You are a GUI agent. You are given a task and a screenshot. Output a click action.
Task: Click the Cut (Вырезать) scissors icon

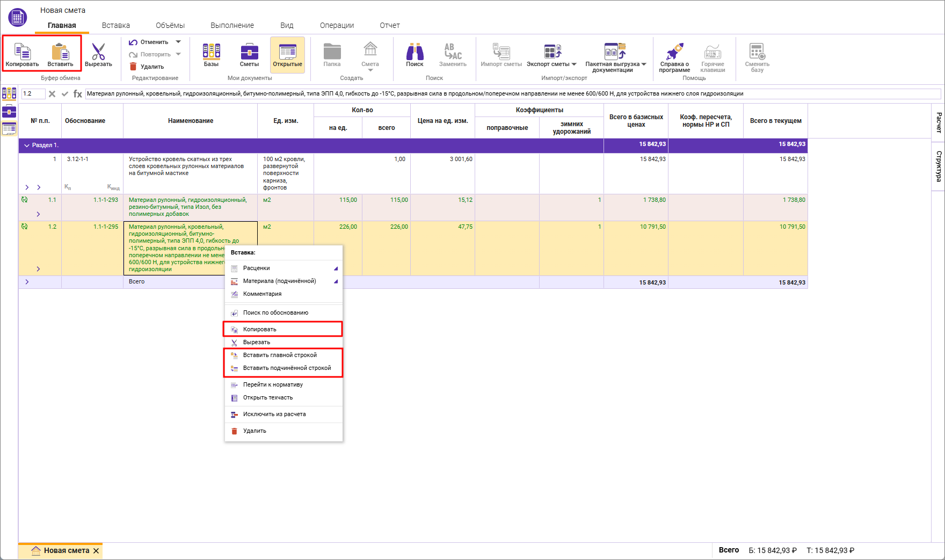point(98,53)
